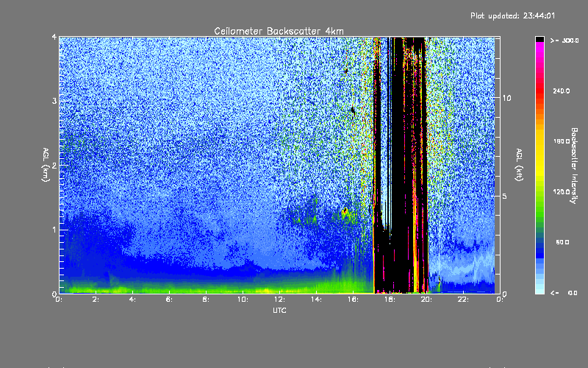
Task: Pick the black top segment of the colorbar
Action: tap(539, 39)
